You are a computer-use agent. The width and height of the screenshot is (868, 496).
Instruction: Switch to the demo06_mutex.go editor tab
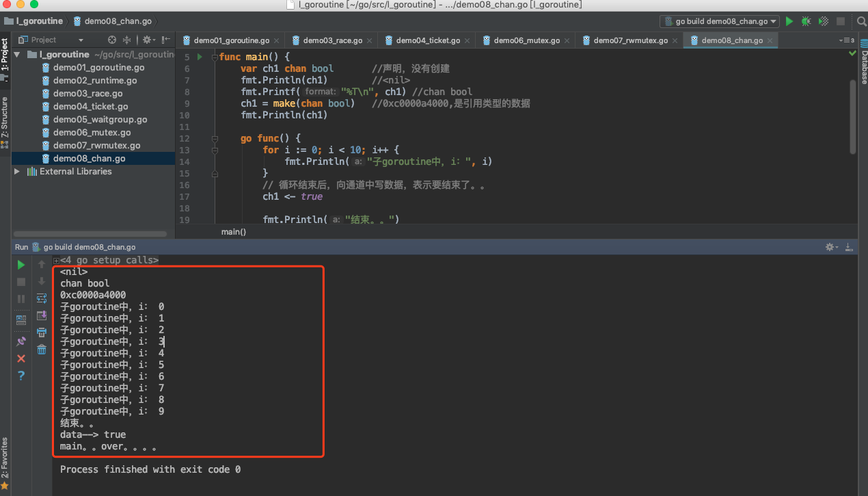click(526, 40)
